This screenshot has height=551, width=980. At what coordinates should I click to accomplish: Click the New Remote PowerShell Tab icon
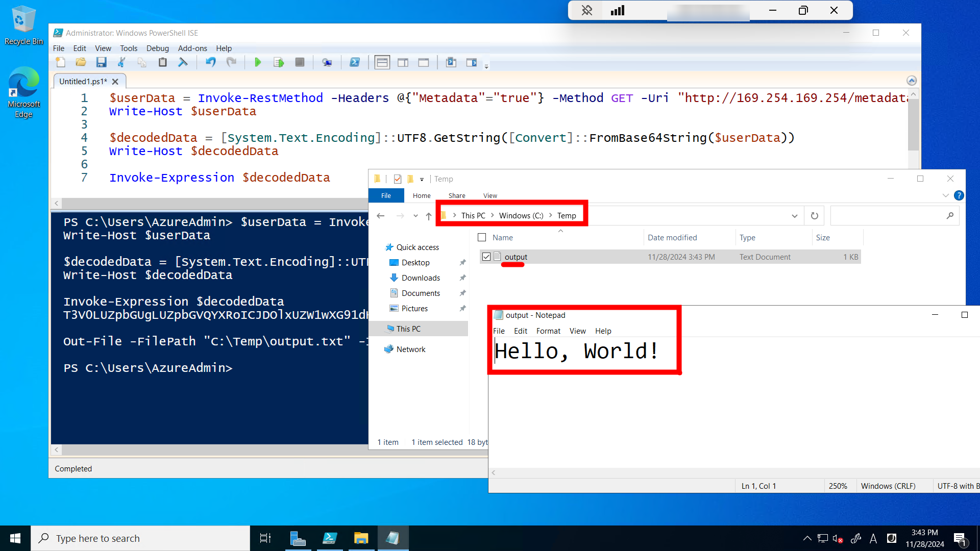click(x=327, y=62)
